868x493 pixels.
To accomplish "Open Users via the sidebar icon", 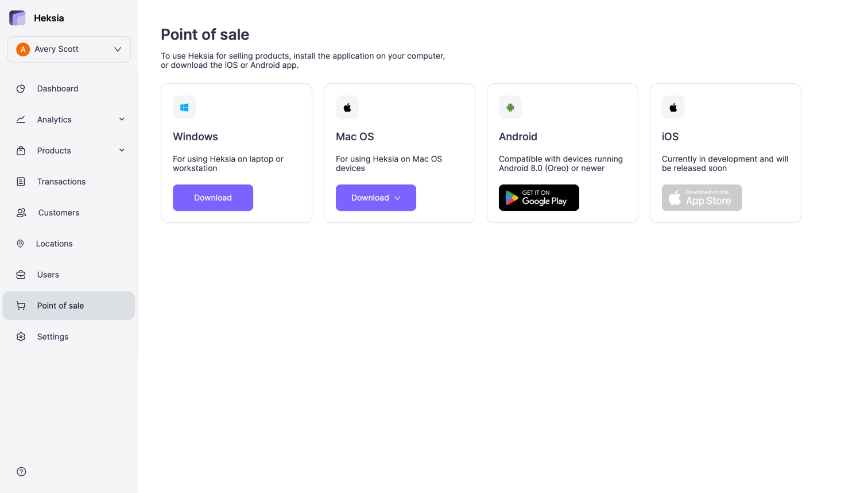I will (21, 274).
